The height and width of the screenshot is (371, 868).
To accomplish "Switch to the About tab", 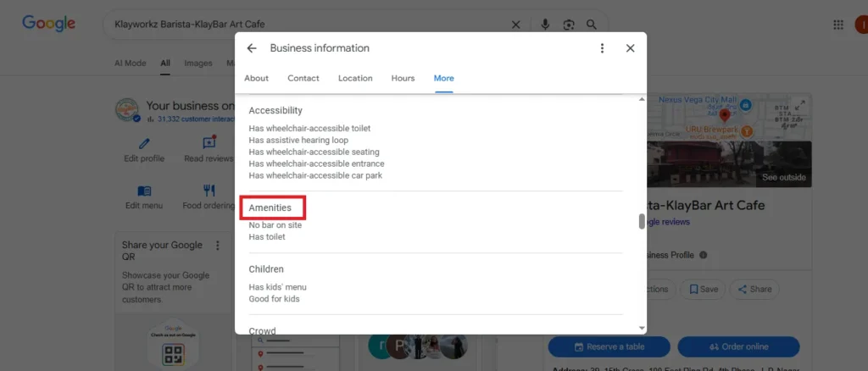I will [256, 78].
